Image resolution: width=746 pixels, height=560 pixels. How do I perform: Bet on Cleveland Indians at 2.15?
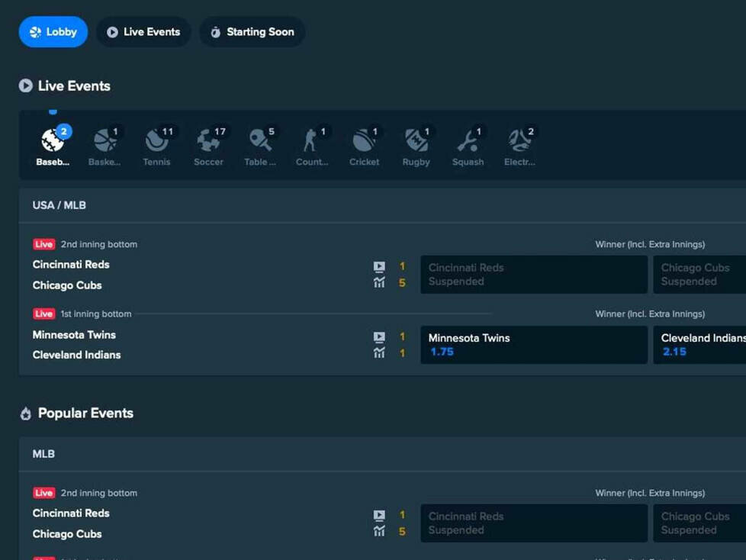pos(699,345)
